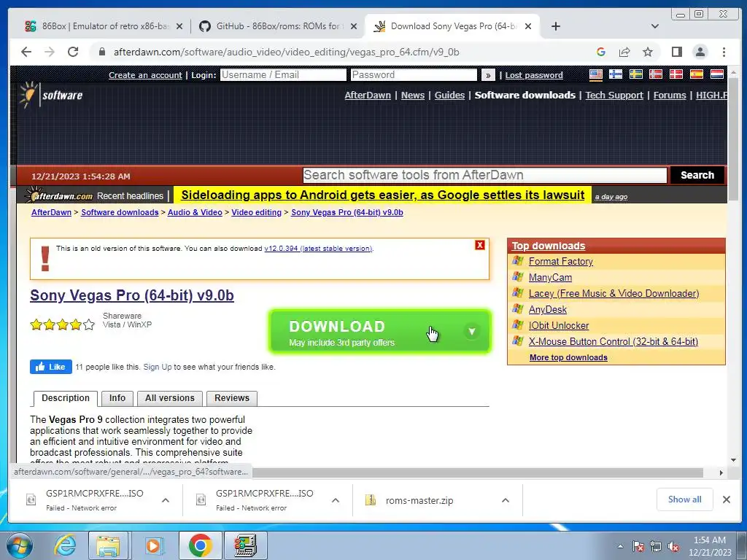
Task: Expand options for second failed ISO download
Action: click(336, 500)
